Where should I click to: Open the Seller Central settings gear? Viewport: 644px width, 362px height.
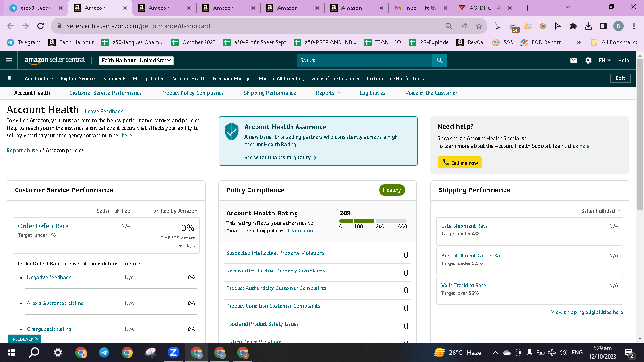[588, 60]
